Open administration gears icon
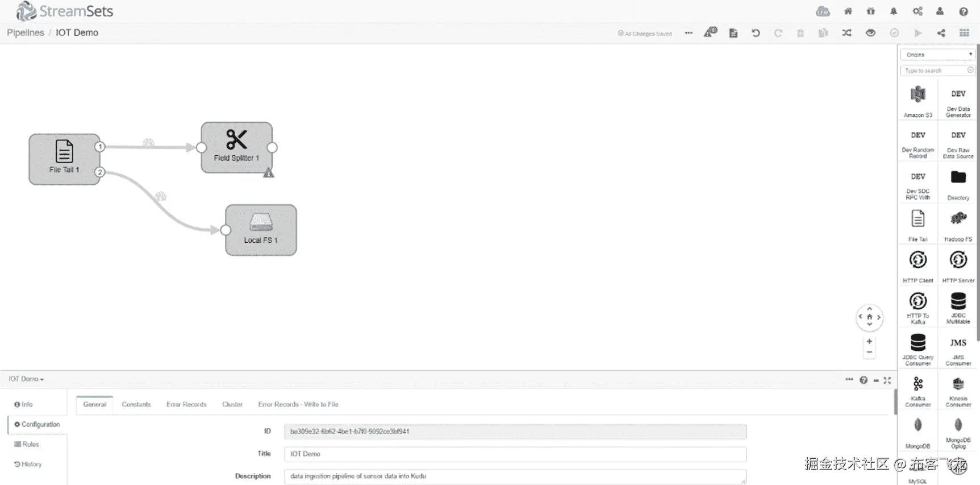 coord(918,11)
